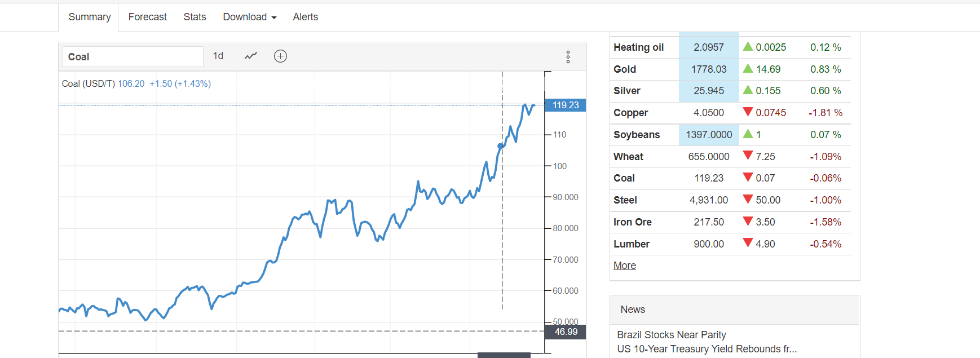Click the red down arrow beside Copper
The image size is (980, 358).
pos(748,112)
